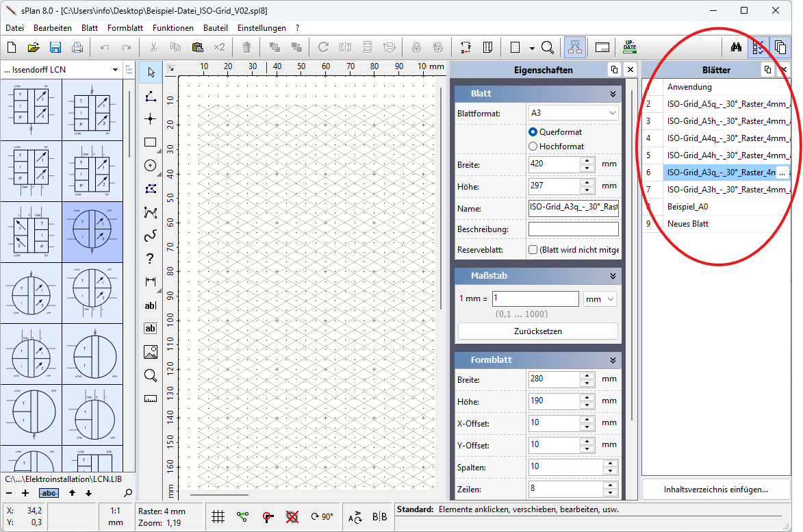Toggle grid display in status bar

coord(218,517)
